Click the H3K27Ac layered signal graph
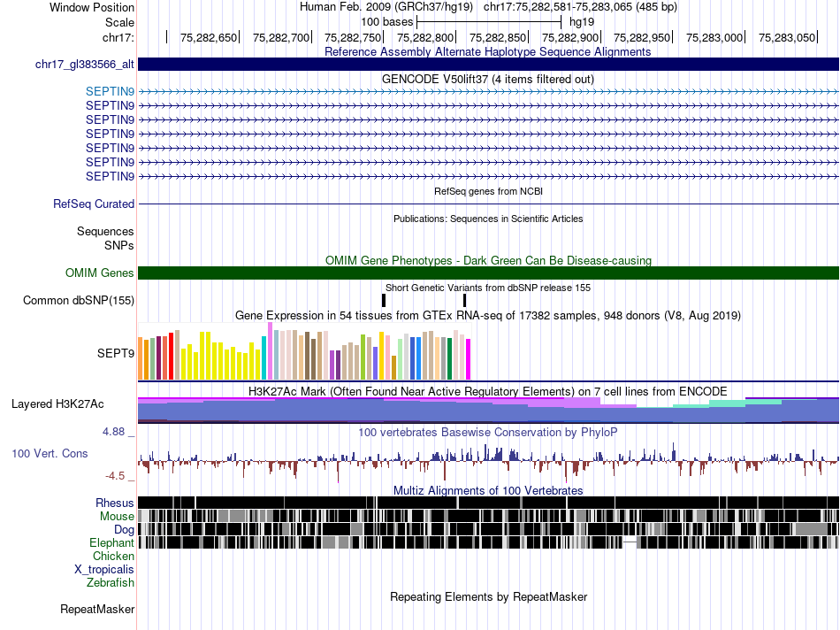The height and width of the screenshot is (630, 840). [x=488, y=411]
